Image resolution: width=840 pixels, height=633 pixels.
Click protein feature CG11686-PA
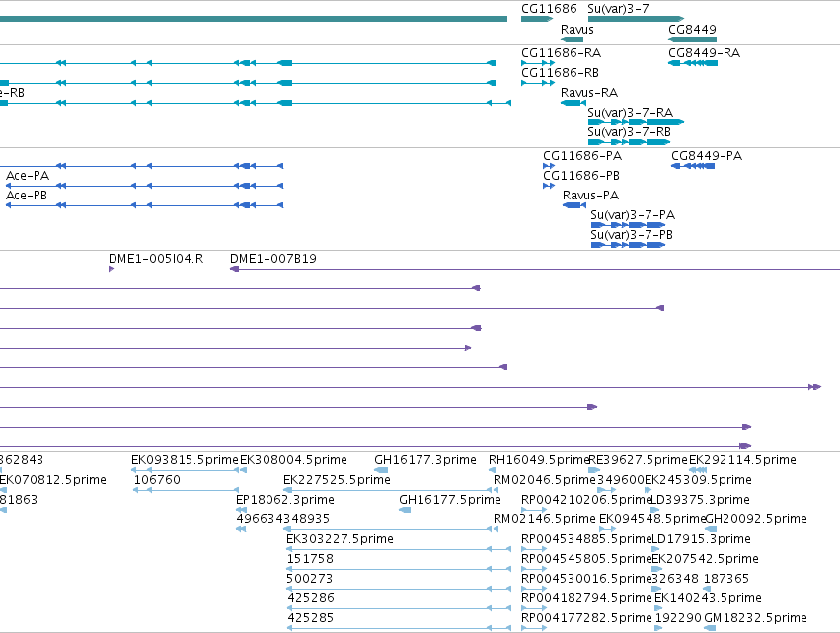tap(549, 166)
